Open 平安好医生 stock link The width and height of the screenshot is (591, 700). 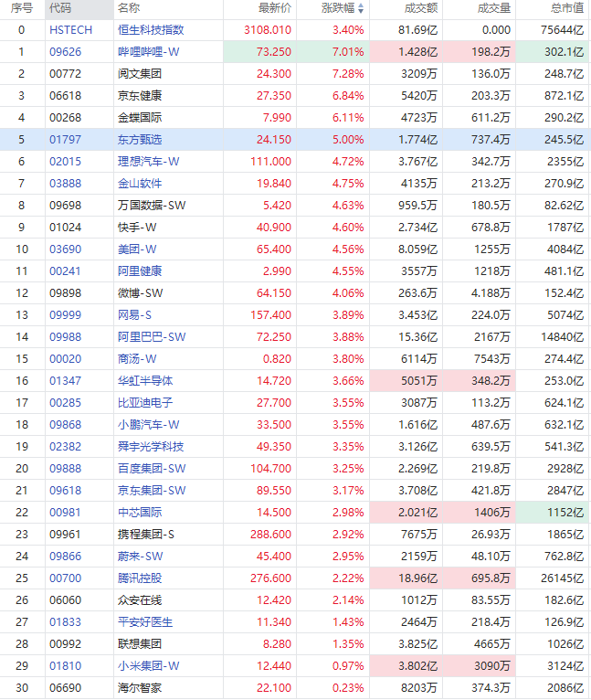[x=145, y=622]
